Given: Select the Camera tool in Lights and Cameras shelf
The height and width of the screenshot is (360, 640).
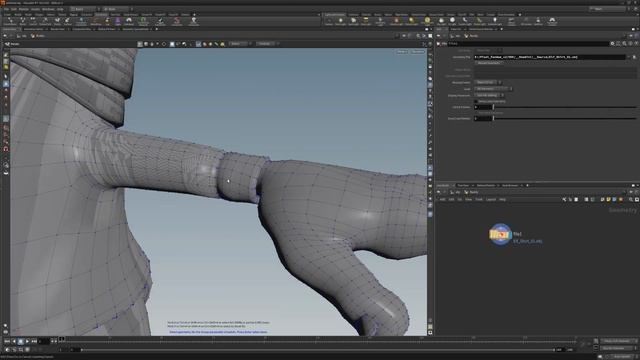Looking at the screenshot, I should pos(329,21).
